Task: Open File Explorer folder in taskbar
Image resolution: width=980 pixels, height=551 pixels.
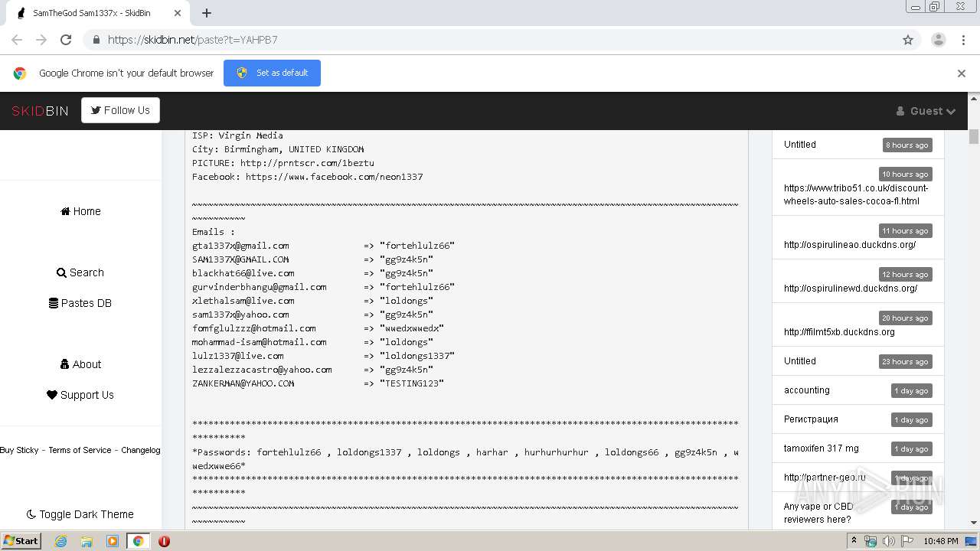Action: click(87, 541)
